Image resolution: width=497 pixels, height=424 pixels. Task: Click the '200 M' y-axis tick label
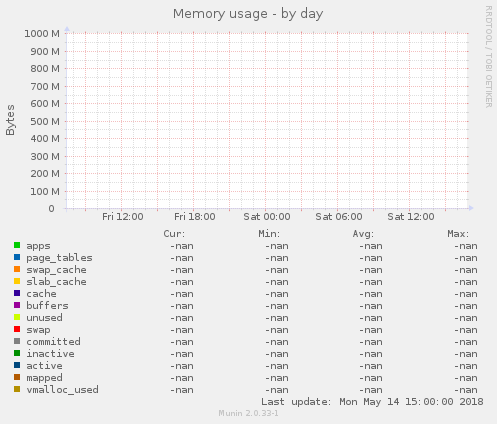click(x=45, y=174)
